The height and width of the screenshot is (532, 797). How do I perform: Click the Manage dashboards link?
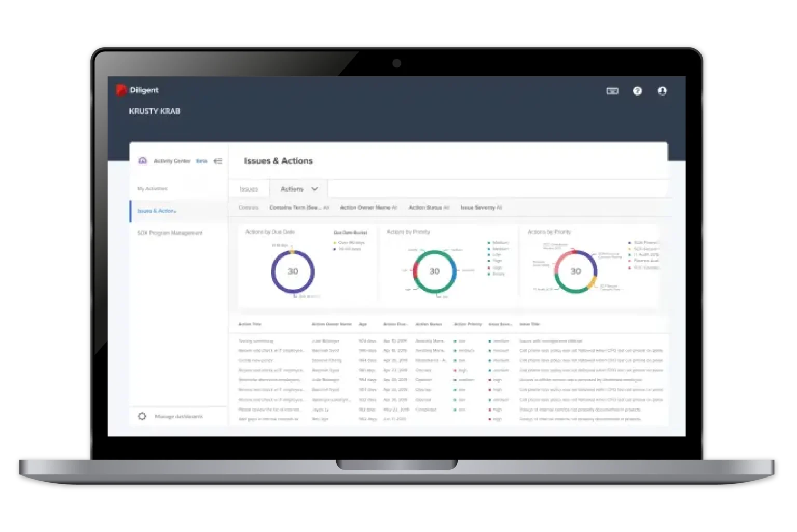(178, 416)
